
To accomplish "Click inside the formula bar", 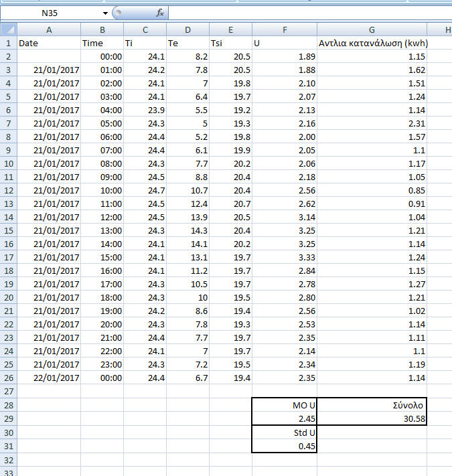I will point(301,13).
